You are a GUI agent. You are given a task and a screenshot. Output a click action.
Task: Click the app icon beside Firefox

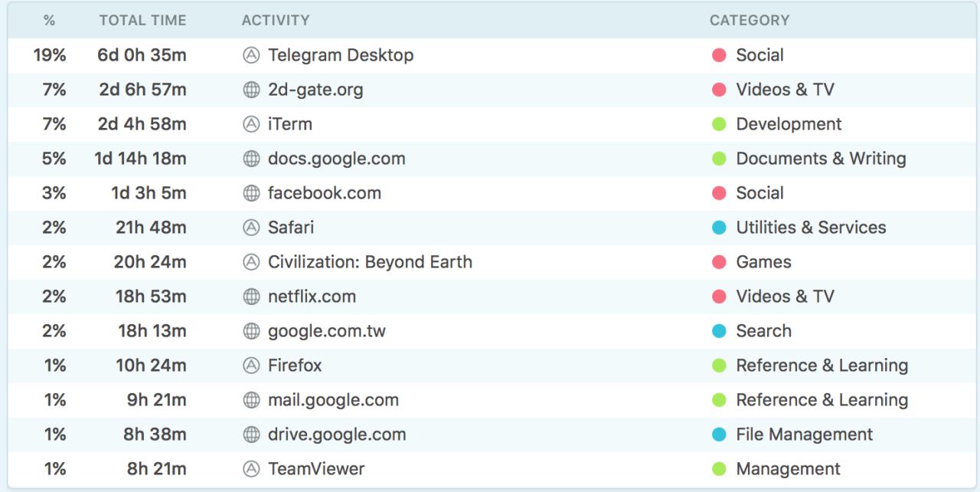(x=251, y=366)
